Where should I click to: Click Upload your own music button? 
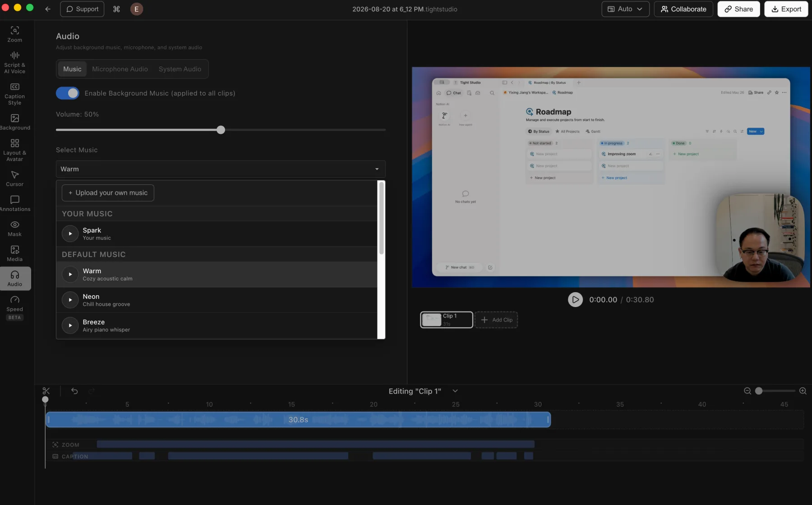(108, 193)
